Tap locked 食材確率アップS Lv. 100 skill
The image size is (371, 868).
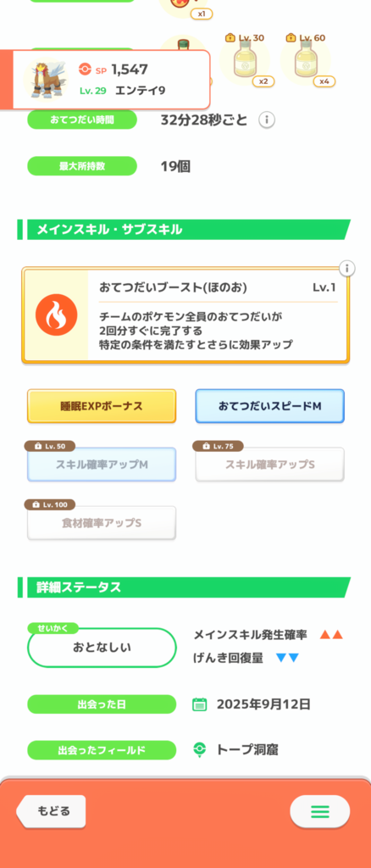pos(102,522)
